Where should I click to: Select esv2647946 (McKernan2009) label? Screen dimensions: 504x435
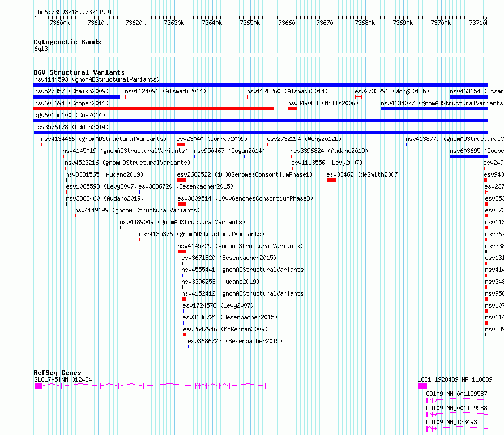click(x=225, y=329)
